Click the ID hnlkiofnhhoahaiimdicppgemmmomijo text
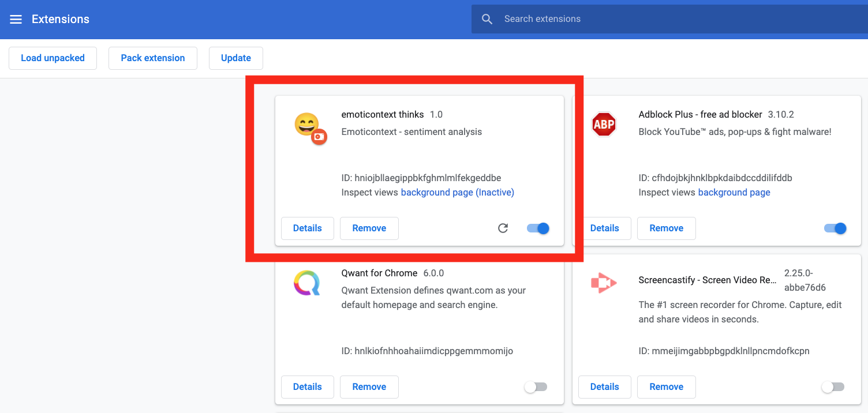Image resolution: width=868 pixels, height=413 pixels. [427, 351]
